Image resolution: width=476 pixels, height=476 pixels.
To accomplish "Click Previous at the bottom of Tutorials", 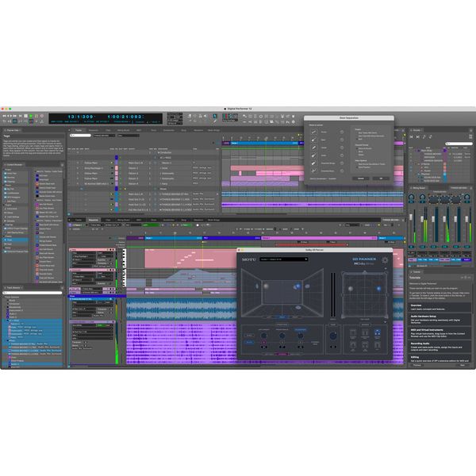I will click(x=416, y=365).
